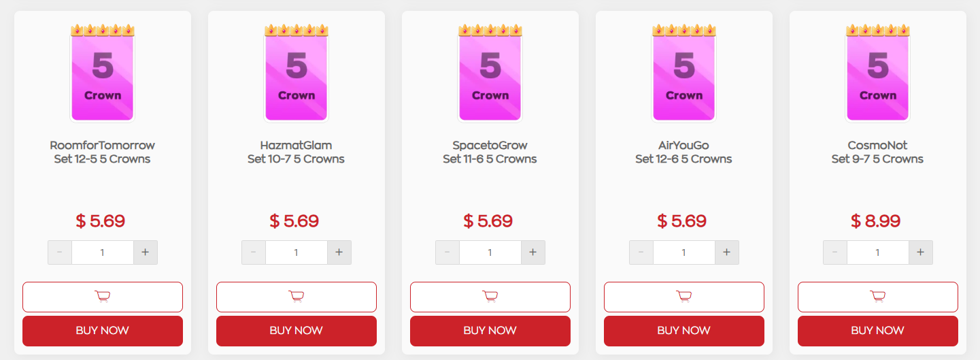Add RoomforTomorrow set to cart
This screenshot has height=360, width=980.
point(103,297)
